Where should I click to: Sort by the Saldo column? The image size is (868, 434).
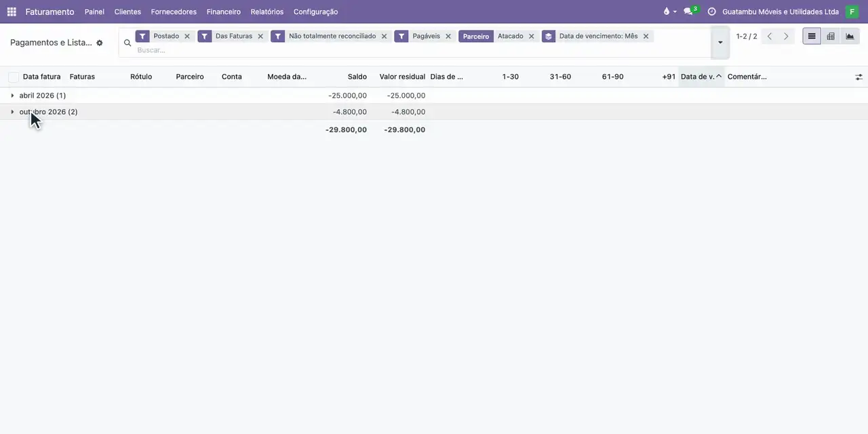pyautogui.click(x=357, y=77)
